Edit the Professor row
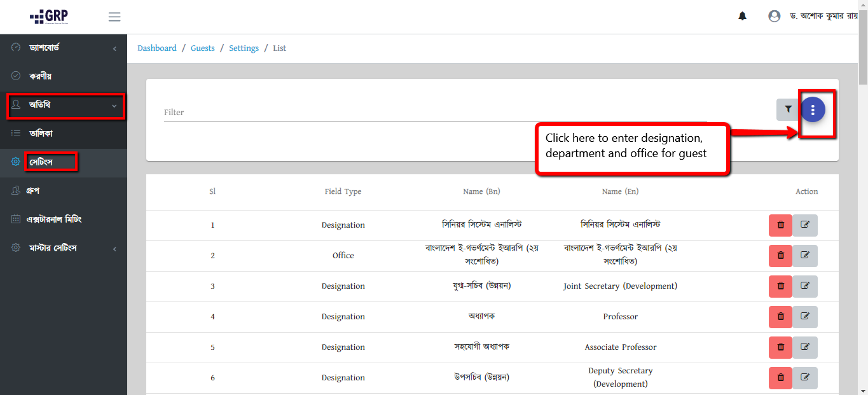Screen dimensions: 868x395 pos(805,317)
